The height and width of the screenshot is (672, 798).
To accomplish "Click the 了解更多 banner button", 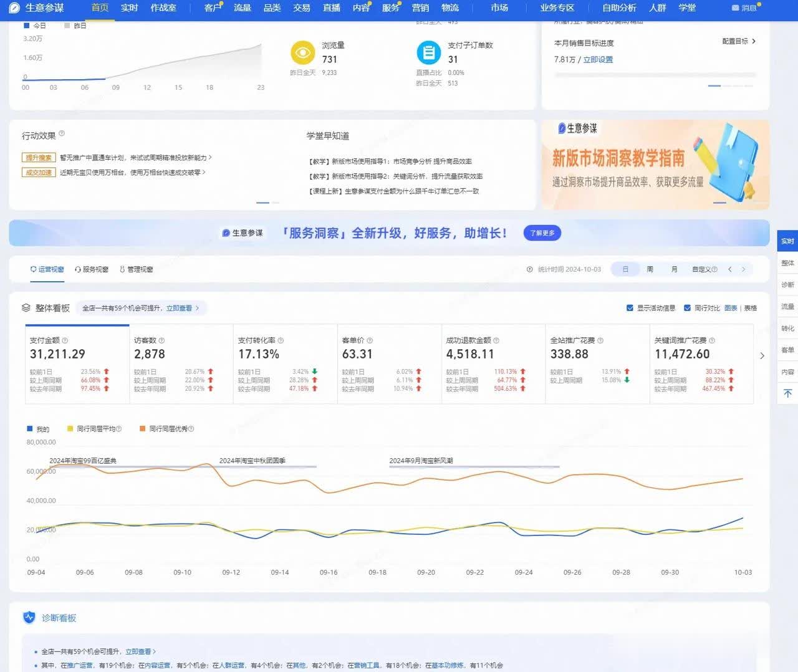I will tap(542, 233).
